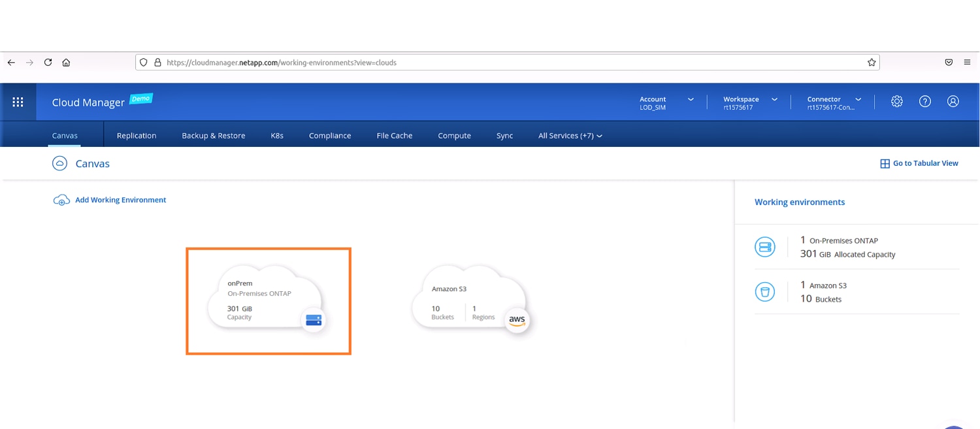This screenshot has height=429, width=980.
Task: Open the Compliance tab
Action: (x=330, y=136)
